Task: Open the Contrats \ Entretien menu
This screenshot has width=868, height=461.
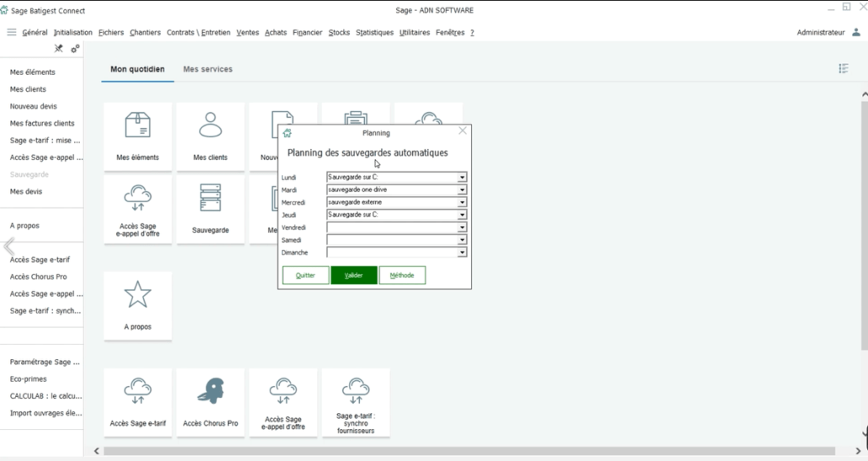Action: (199, 33)
